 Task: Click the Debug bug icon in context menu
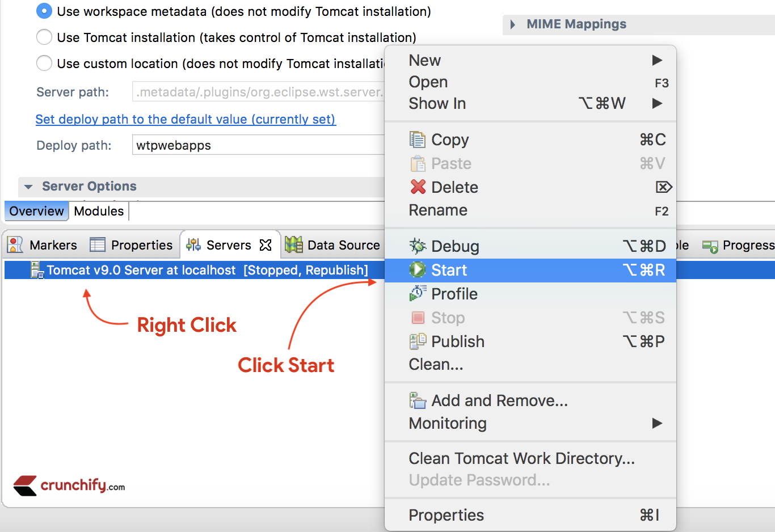(x=418, y=246)
